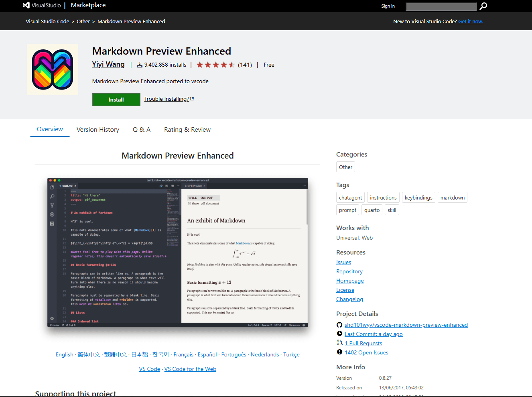Click the quarto tag
The height and width of the screenshot is (397, 532).
pos(372,210)
